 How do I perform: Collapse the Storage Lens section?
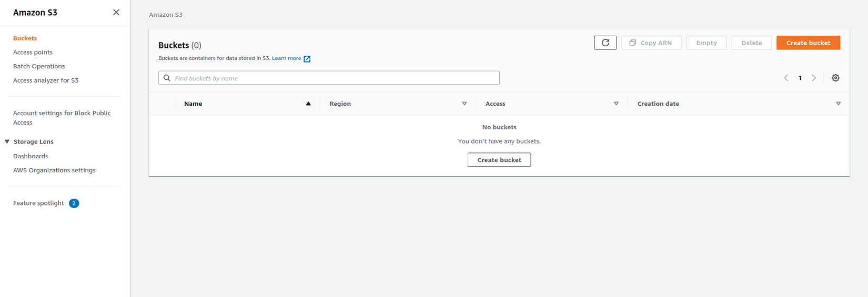(x=7, y=141)
